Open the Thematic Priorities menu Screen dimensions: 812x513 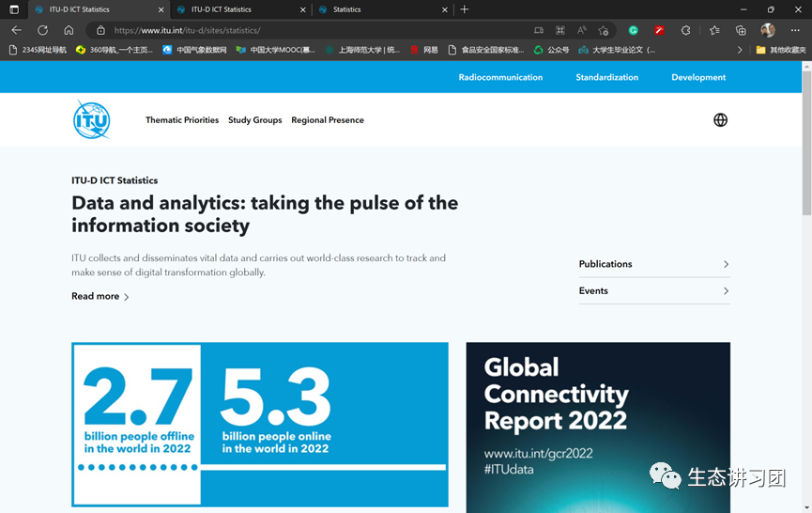click(x=182, y=119)
